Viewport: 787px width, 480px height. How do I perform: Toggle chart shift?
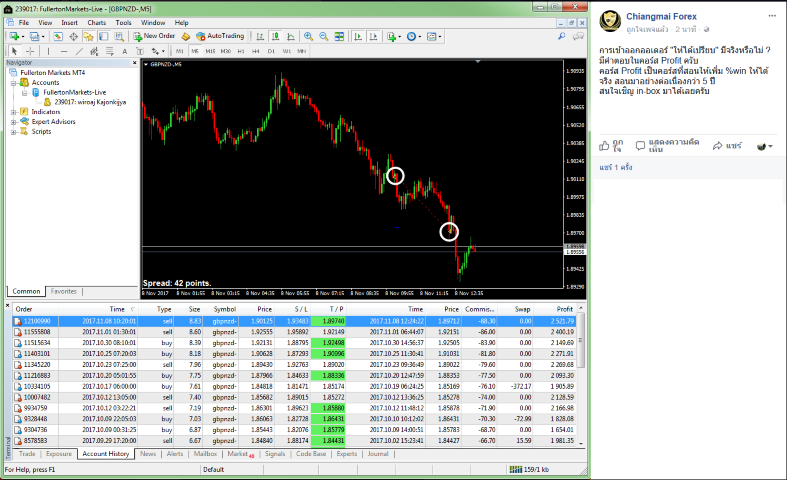(373, 36)
